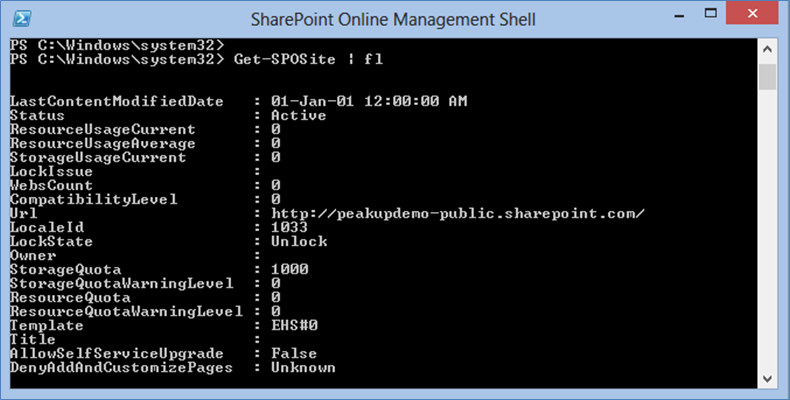Image resolution: width=790 pixels, height=400 pixels.
Task: Click the DenyAddAndCustomizePages value 'Unknown'
Action: (x=303, y=368)
